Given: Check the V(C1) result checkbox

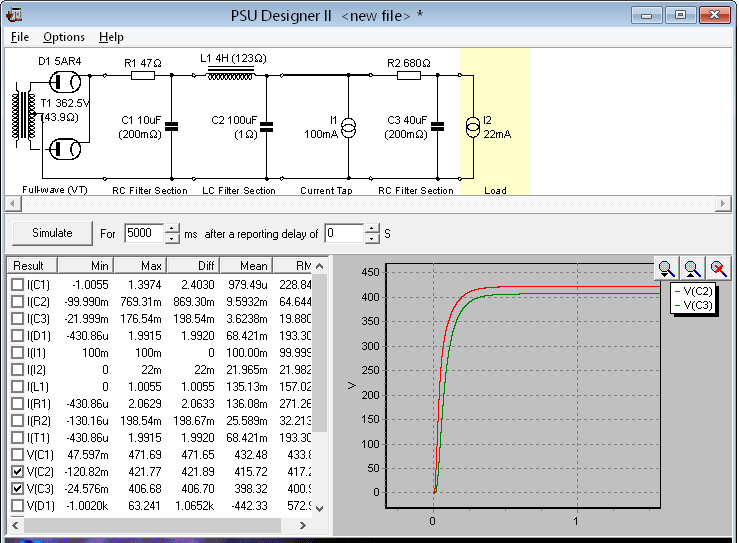Looking at the screenshot, I should 17,455.
